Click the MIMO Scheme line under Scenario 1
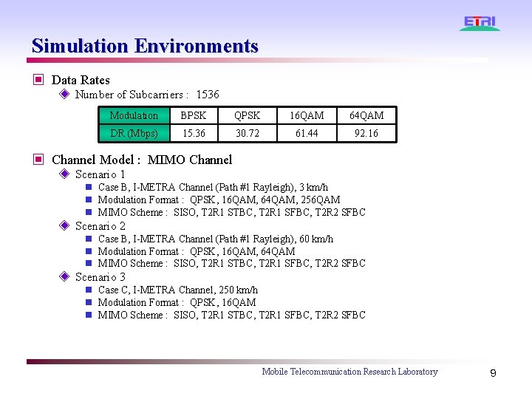The image size is (532, 399). (232, 212)
